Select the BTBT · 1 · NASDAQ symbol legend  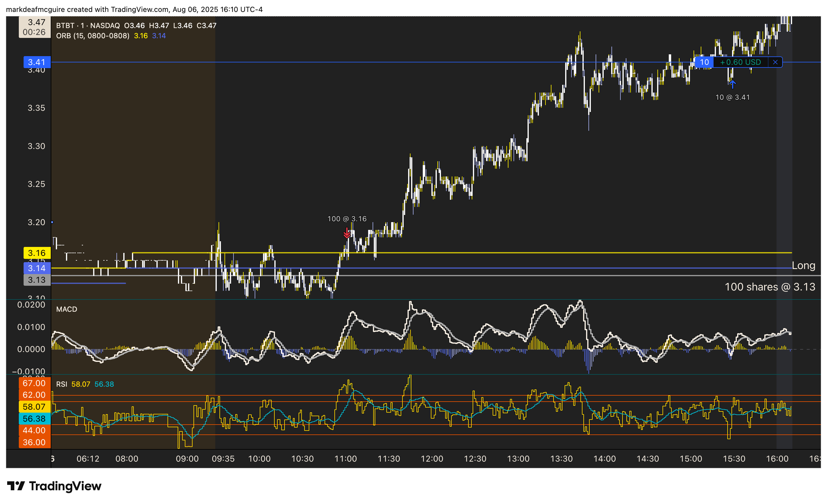[x=88, y=25]
